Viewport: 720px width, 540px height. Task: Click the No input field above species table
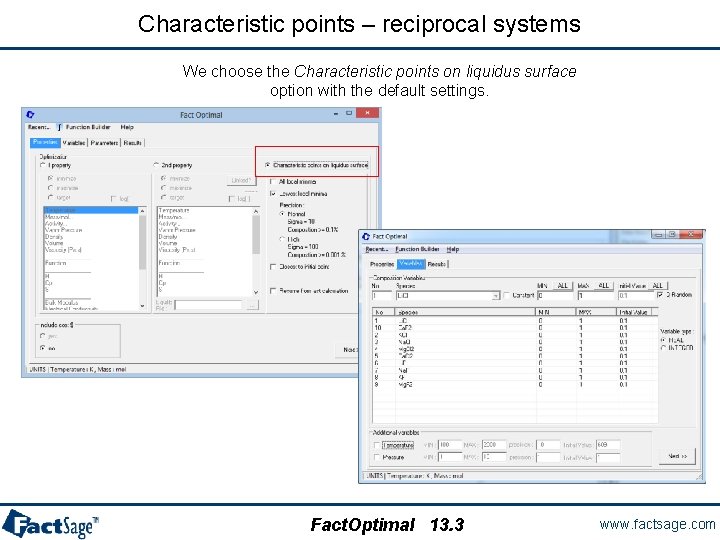[381, 296]
